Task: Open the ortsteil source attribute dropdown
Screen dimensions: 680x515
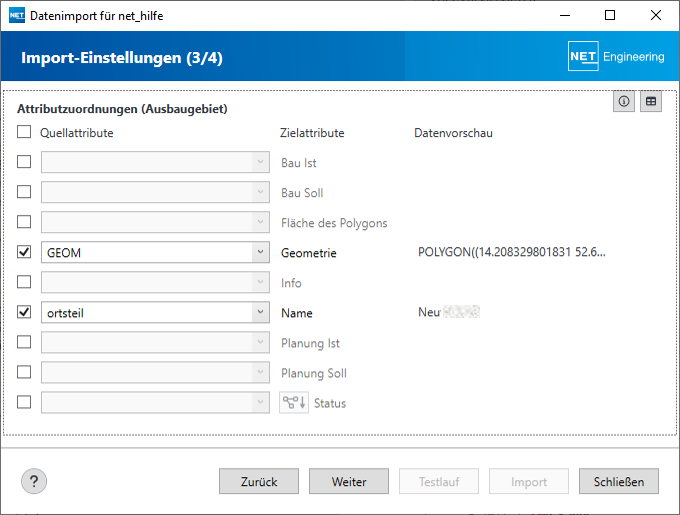Action: click(x=155, y=313)
